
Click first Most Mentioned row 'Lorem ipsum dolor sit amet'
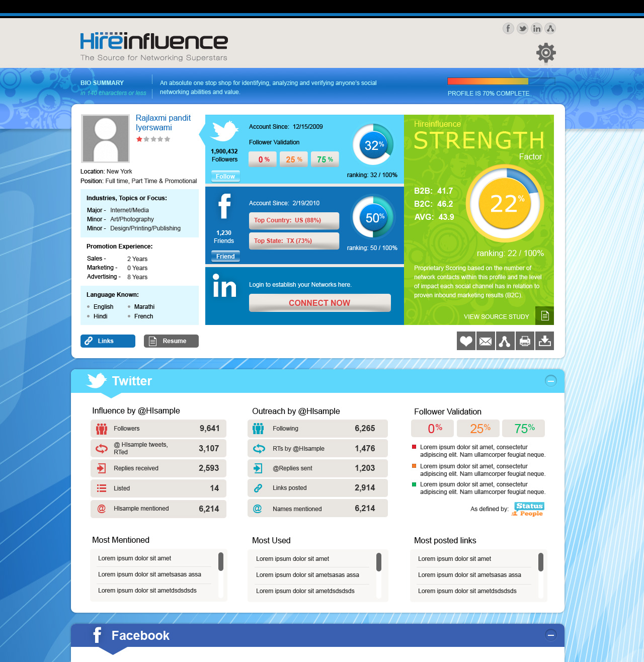coord(135,558)
